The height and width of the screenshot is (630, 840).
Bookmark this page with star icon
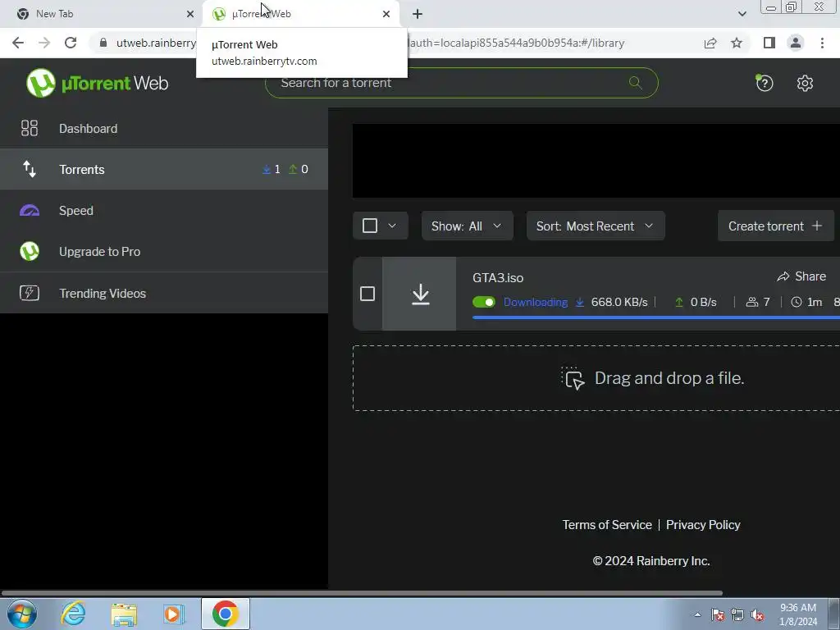point(737,43)
